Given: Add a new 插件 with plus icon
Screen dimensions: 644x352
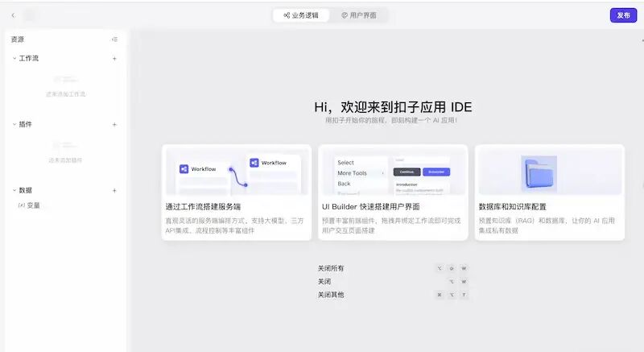Looking at the screenshot, I should (x=114, y=125).
